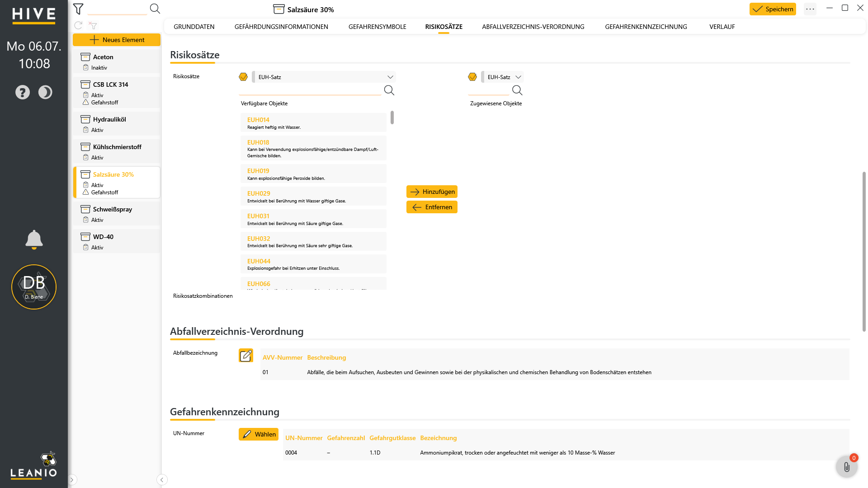Open more options ellipsis menu
Image resolution: width=868 pixels, height=488 pixels.
click(x=810, y=9)
